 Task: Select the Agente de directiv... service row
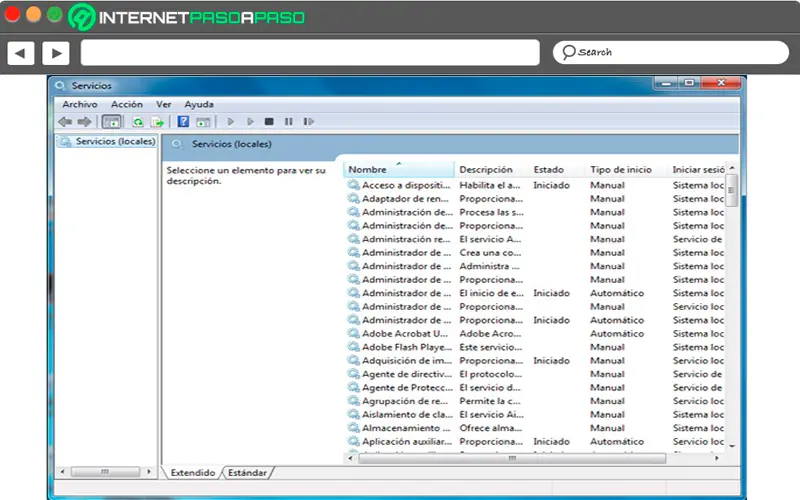coord(536,374)
